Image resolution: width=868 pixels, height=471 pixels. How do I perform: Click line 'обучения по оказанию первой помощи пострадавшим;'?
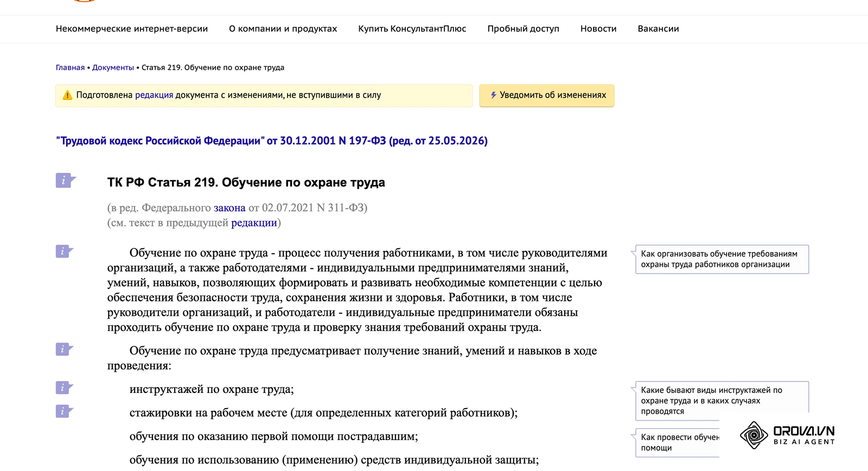click(x=273, y=436)
